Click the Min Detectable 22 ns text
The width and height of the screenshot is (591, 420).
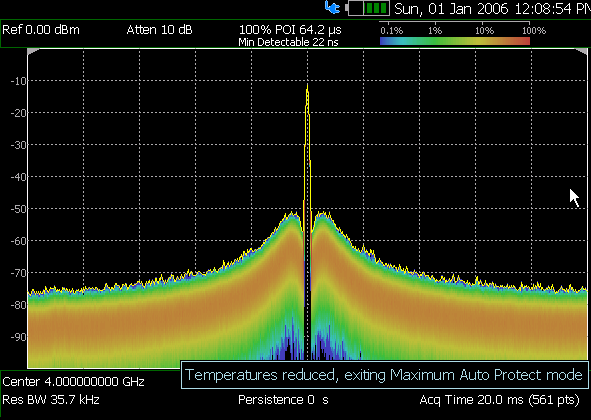tap(288, 42)
